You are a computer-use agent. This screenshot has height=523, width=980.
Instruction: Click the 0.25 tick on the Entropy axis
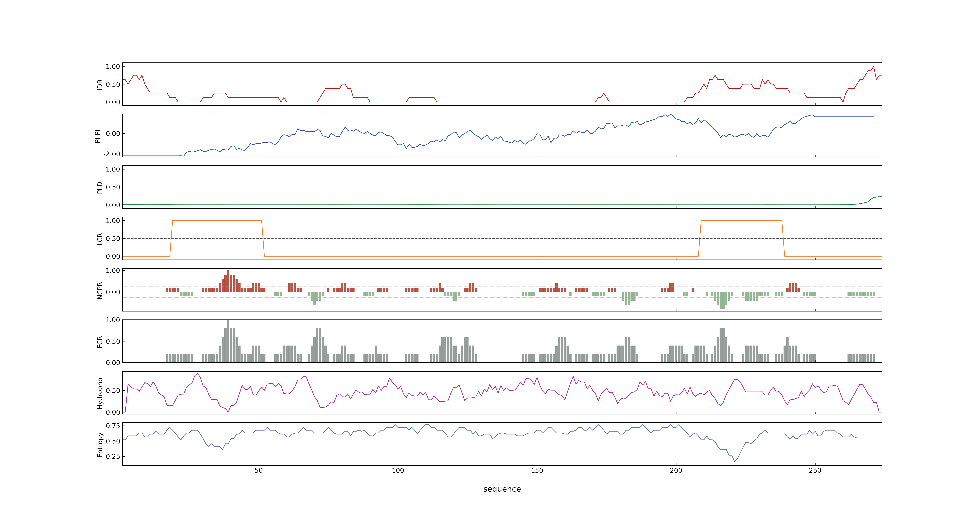click(x=113, y=456)
